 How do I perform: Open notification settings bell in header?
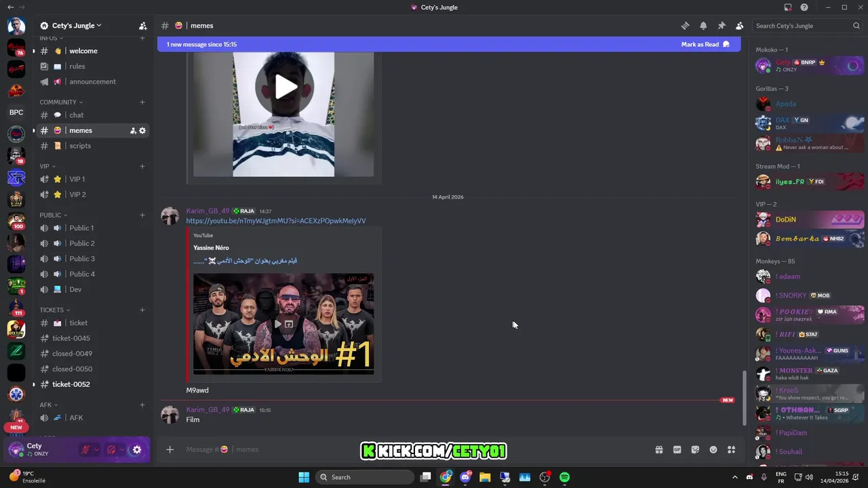703,26
